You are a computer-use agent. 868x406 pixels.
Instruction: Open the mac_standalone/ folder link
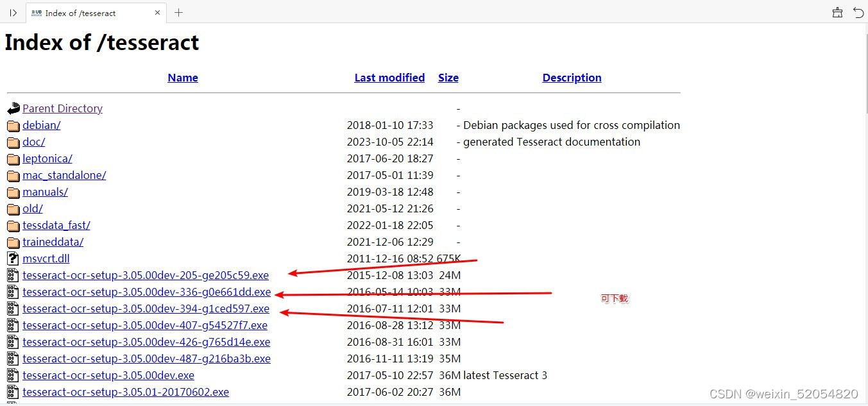point(64,175)
